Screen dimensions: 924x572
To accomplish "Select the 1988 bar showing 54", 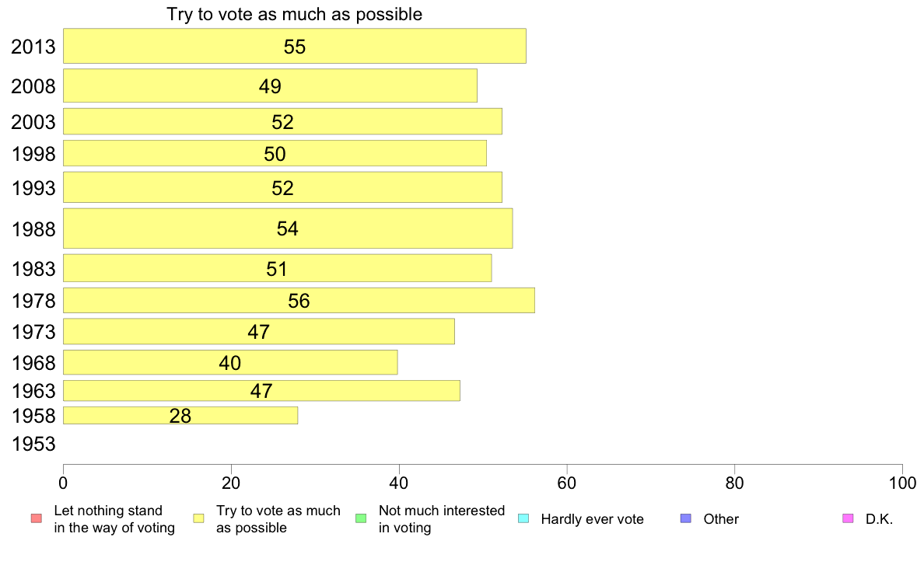I will [288, 228].
